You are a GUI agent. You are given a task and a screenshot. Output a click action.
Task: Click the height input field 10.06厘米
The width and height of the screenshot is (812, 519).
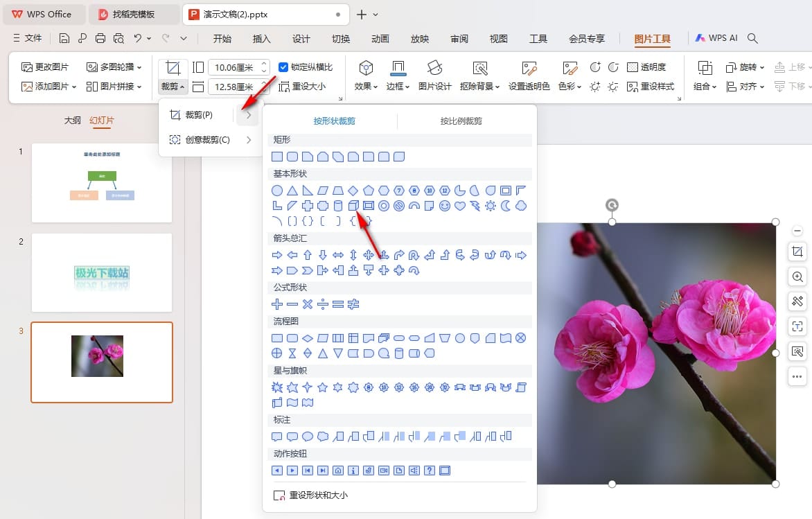click(234, 67)
